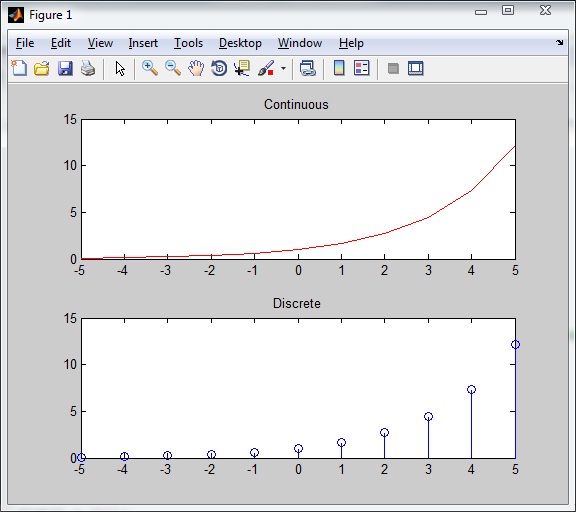Screen dimensions: 576x512
Task: Click the red curve in the Continuous plot
Action: click(x=428, y=217)
